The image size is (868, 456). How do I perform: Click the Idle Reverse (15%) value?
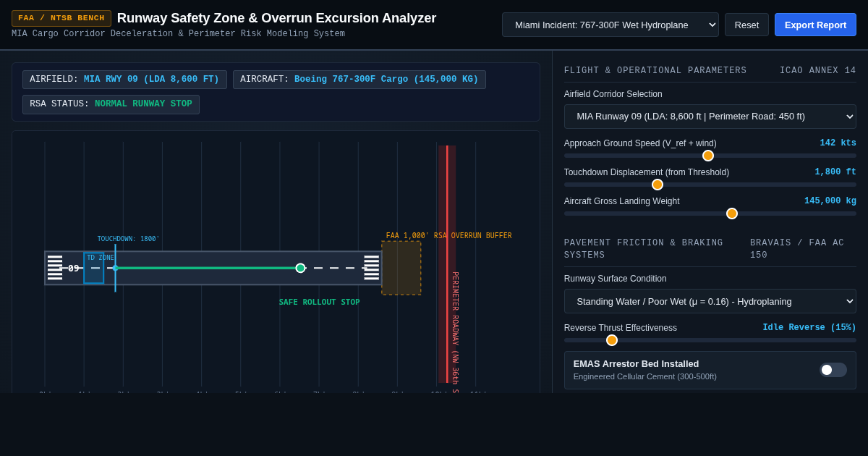click(x=809, y=328)
